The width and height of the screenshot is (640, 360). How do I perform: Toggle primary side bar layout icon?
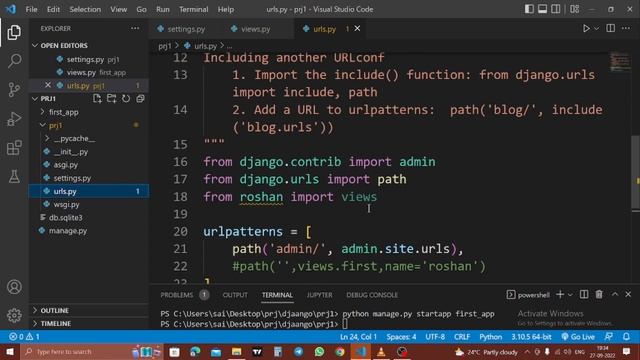(529, 9)
